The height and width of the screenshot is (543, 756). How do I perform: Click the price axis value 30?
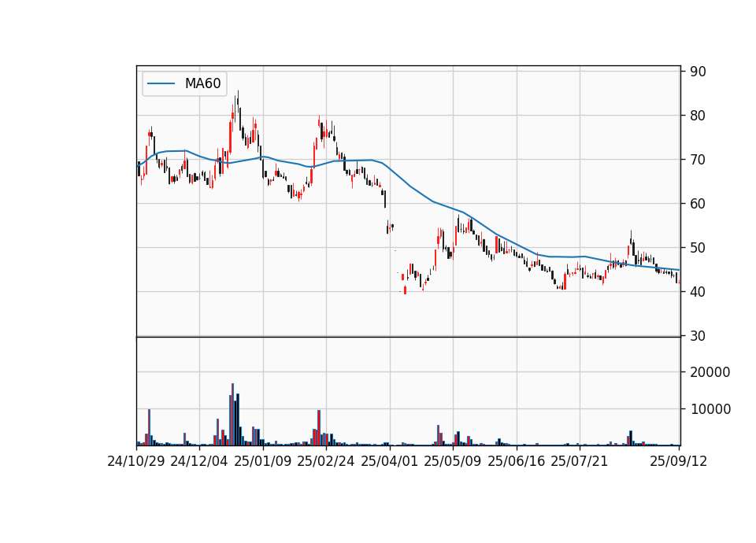[x=699, y=336]
